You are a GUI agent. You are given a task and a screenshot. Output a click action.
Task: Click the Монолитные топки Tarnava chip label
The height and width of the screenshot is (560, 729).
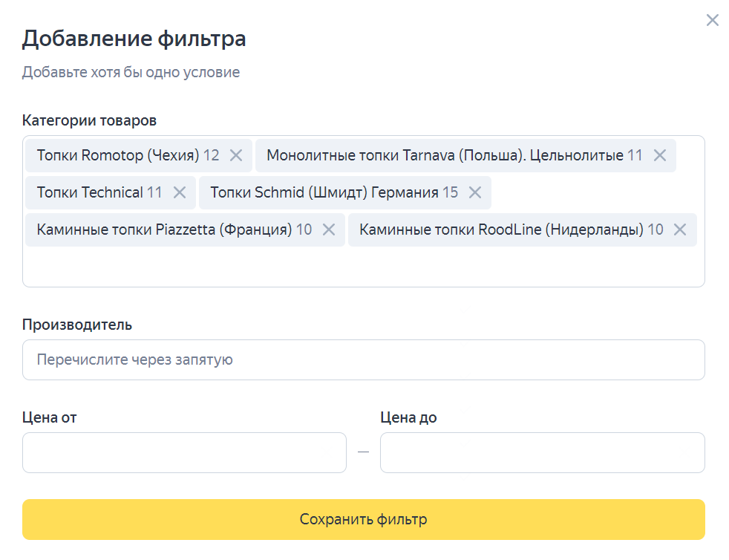point(444,155)
